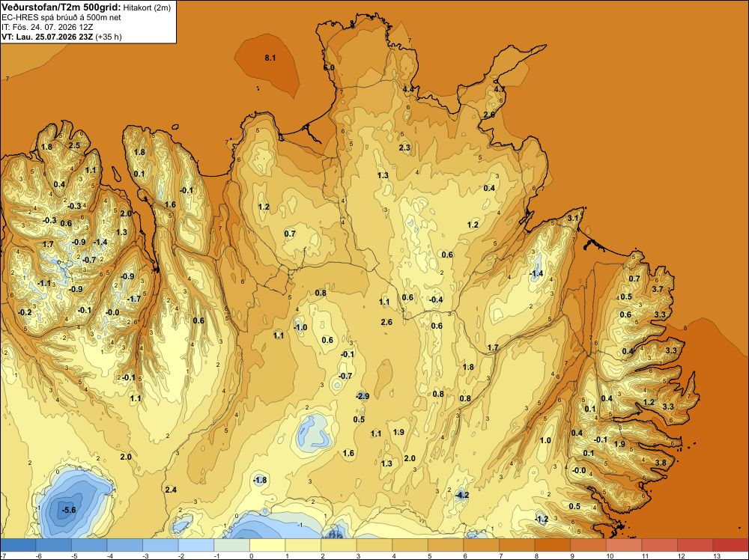This screenshot has height=560, width=749.
Task: Click the 1.0 value in the east
Action: [x=545, y=440]
